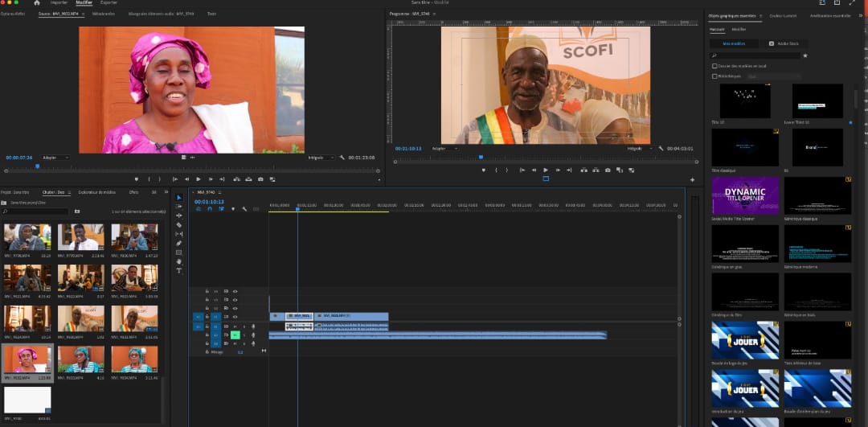Select the Type (T) tool
Screen dimensions: 868x427
(x=179, y=271)
